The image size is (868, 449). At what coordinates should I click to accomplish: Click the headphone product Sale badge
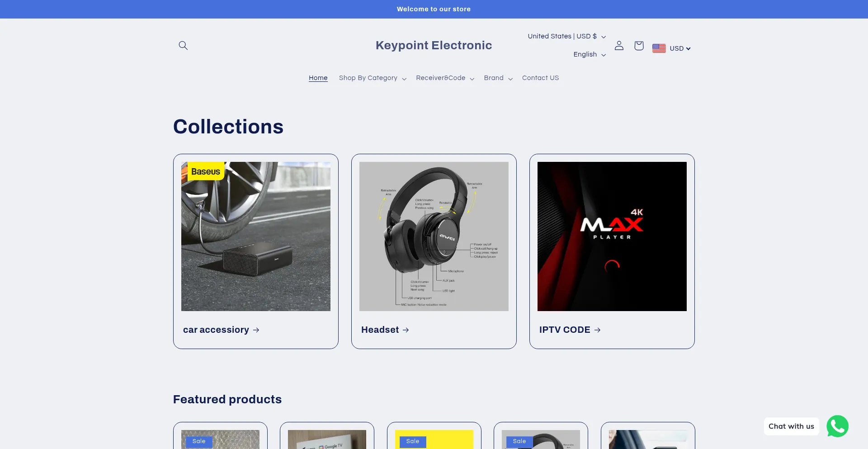point(519,441)
